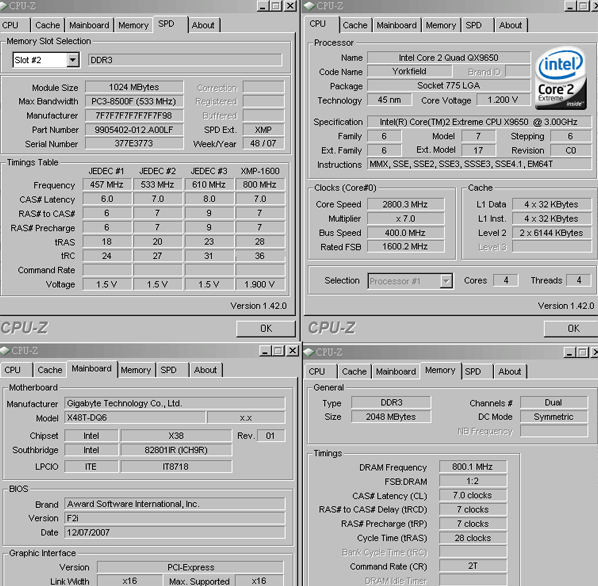Click the Channels # Dual field

[554, 403]
